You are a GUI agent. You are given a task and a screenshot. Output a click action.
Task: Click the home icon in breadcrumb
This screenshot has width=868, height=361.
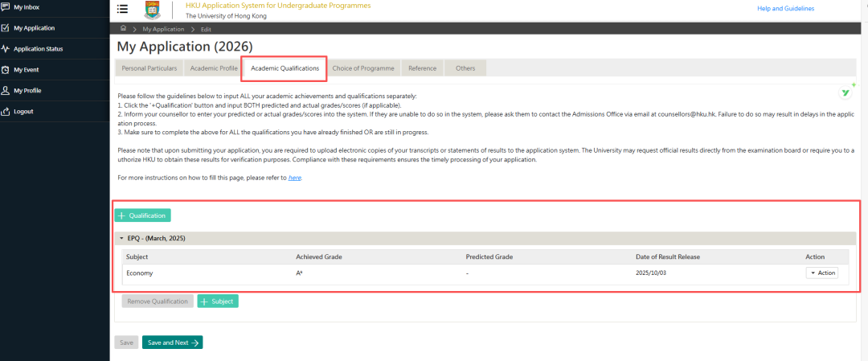(x=123, y=29)
